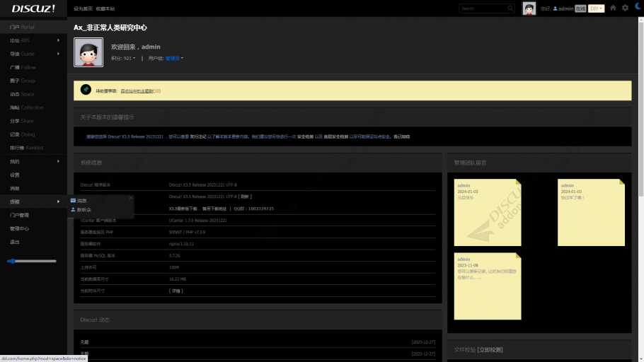Click the 发行注记 link
The image size is (644, 362).
[x=197, y=136]
